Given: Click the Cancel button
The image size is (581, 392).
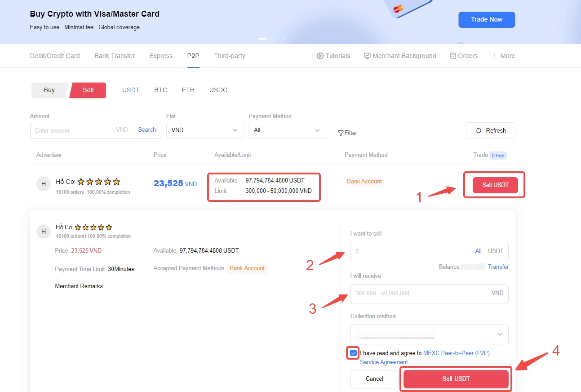Looking at the screenshot, I should pos(374,379).
